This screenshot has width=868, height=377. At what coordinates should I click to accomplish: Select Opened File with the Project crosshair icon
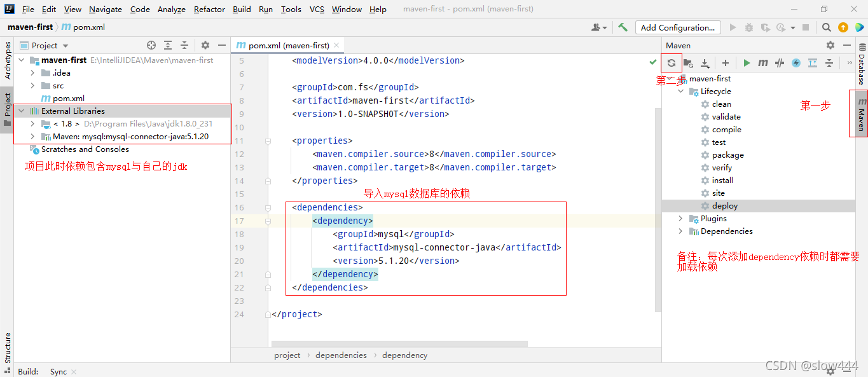[x=151, y=45]
